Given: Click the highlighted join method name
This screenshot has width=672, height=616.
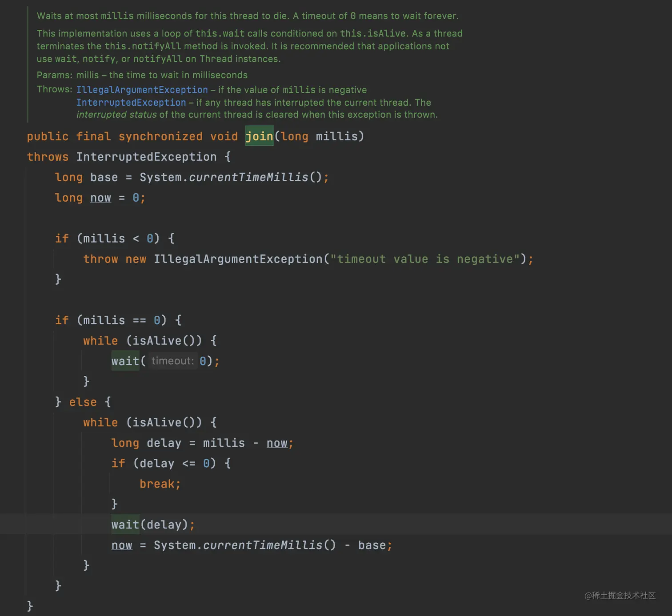Looking at the screenshot, I should point(260,136).
